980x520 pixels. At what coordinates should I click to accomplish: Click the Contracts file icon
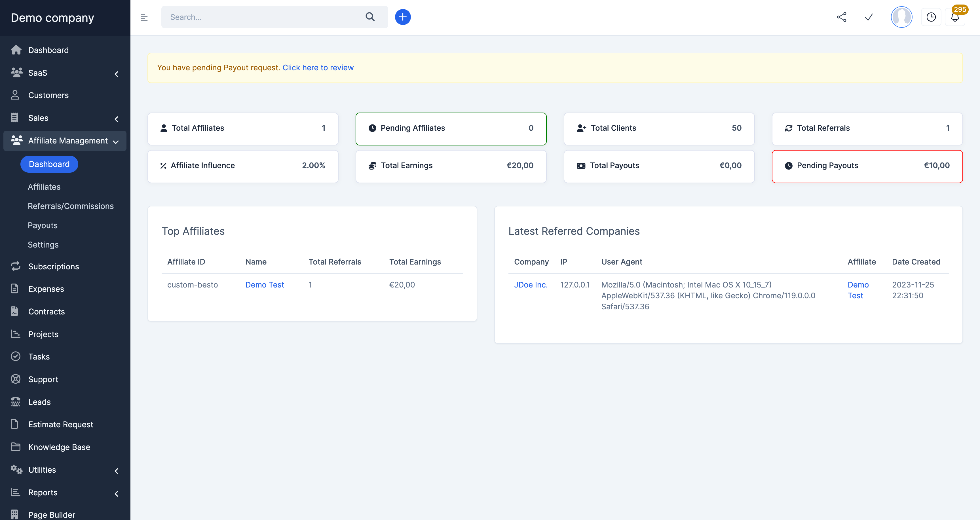coord(14,311)
